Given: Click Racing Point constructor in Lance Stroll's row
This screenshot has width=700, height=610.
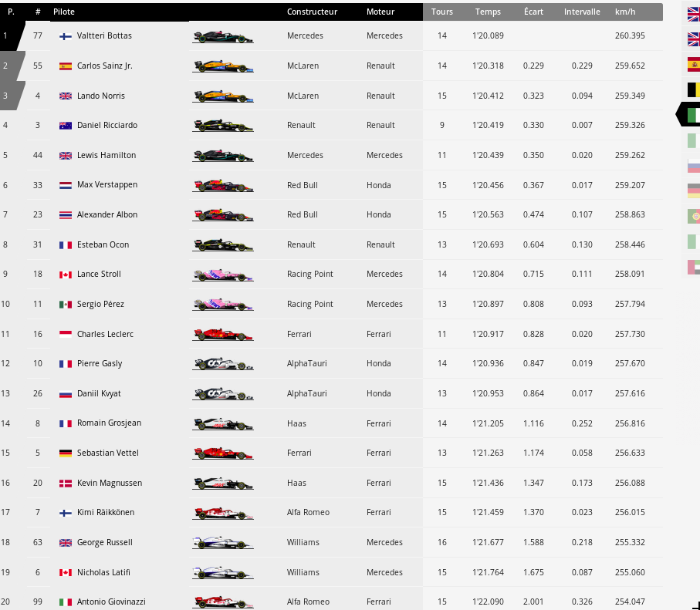Looking at the screenshot, I should tap(310, 274).
